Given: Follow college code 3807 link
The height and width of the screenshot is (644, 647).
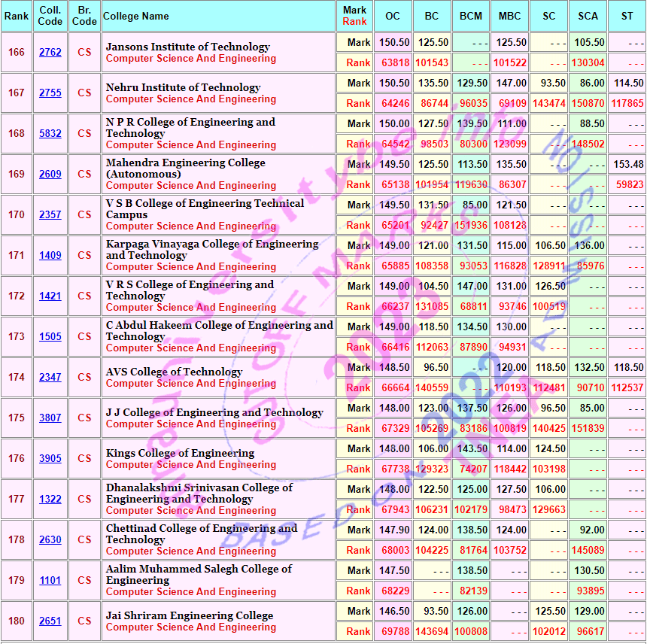Looking at the screenshot, I should click(x=50, y=418).
